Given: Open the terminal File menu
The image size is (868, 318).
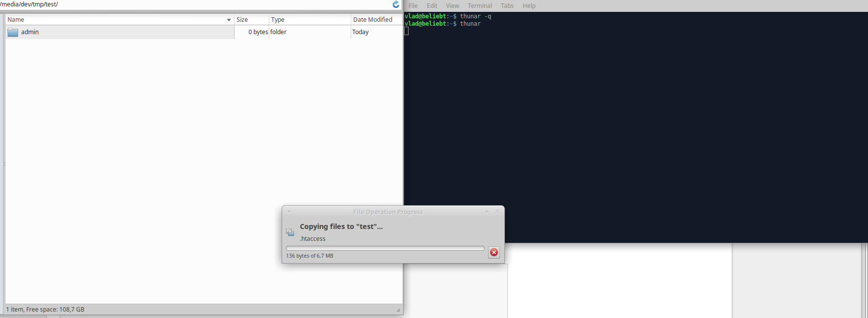Looking at the screenshot, I should (413, 6).
